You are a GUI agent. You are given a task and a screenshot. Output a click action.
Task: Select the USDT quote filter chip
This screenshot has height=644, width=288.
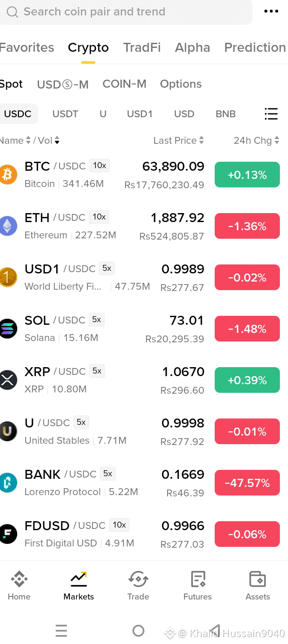point(65,114)
